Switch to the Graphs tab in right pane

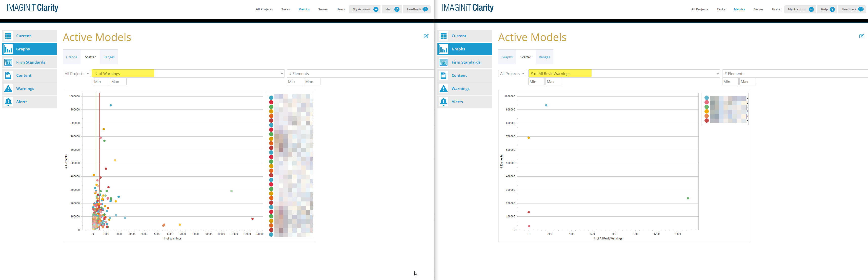tap(507, 57)
